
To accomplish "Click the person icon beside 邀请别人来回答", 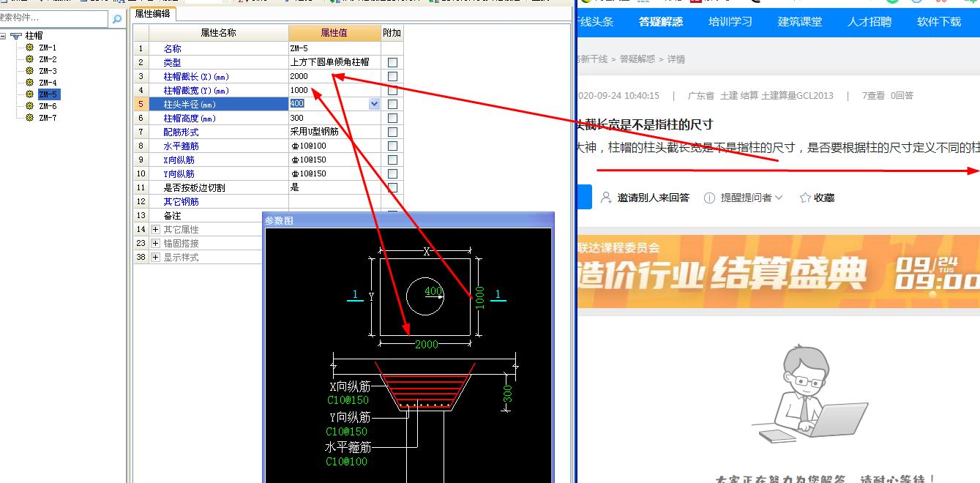I will tap(606, 198).
